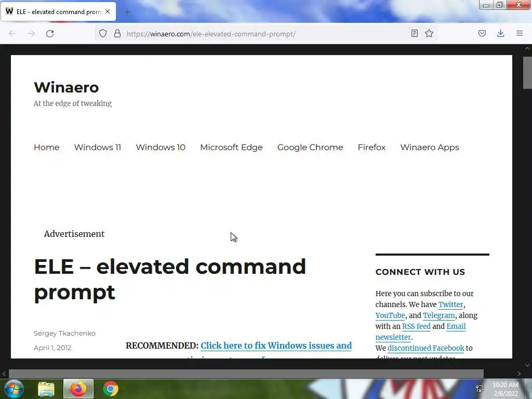Click the horizontal scrollbar left arrow

pos(4,374)
